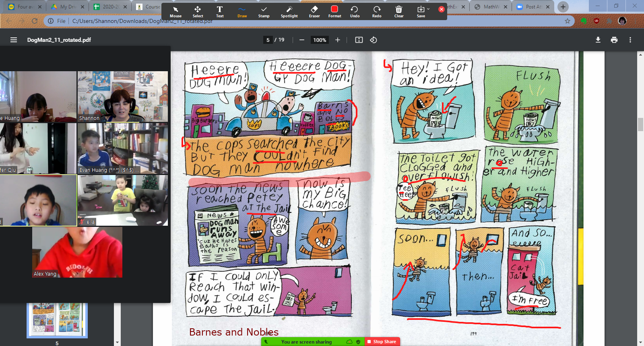This screenshot has height=346, width=644.
Task: Print the PDF document
Action: (614, 40)
